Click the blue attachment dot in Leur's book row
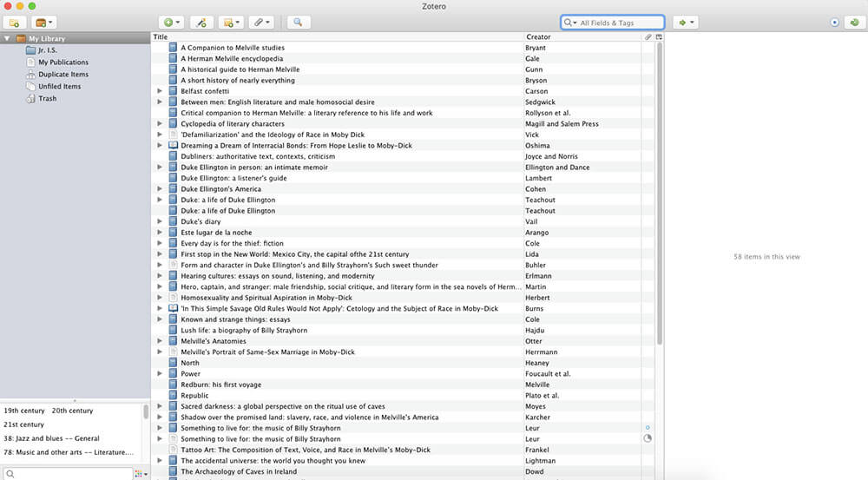 648,428
